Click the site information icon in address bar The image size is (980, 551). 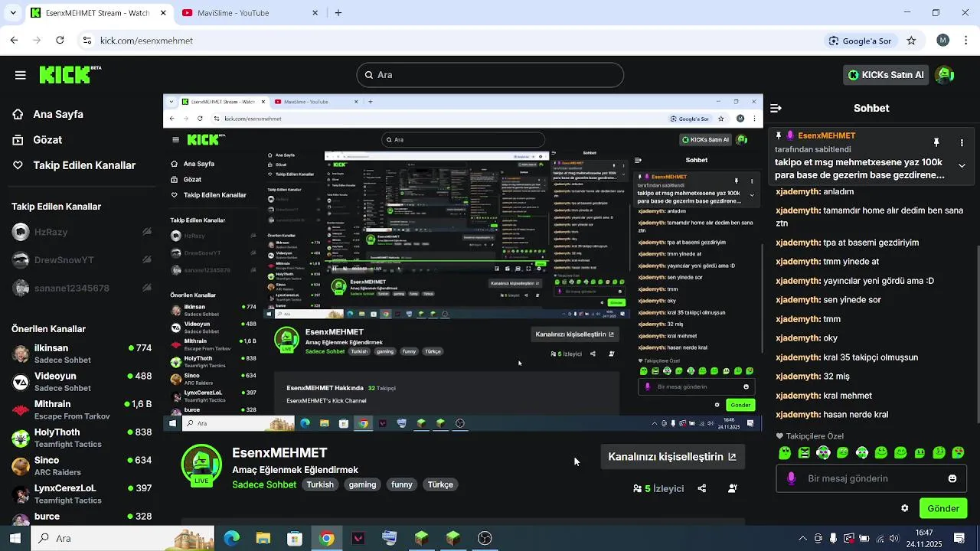click(x=87, y=41)
